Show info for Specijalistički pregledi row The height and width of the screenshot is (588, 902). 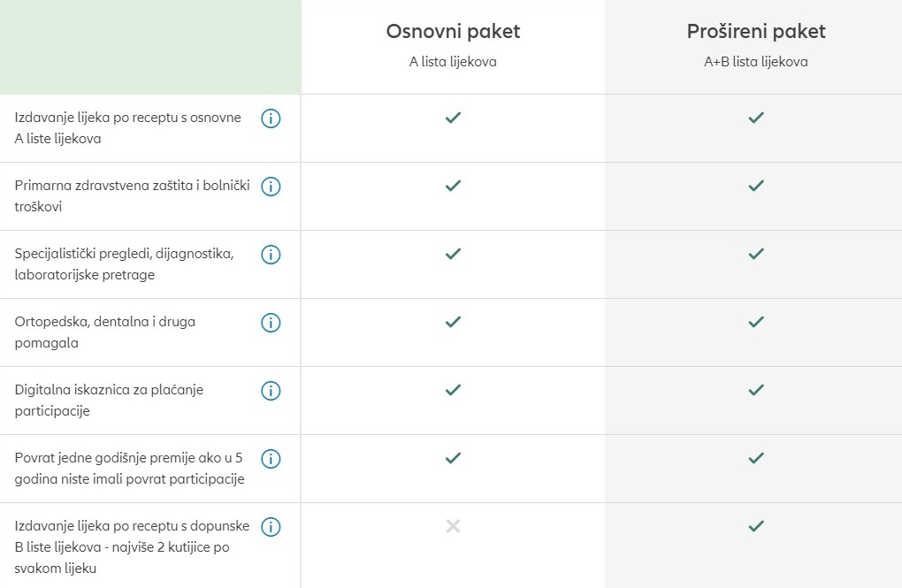coord(271,255)
